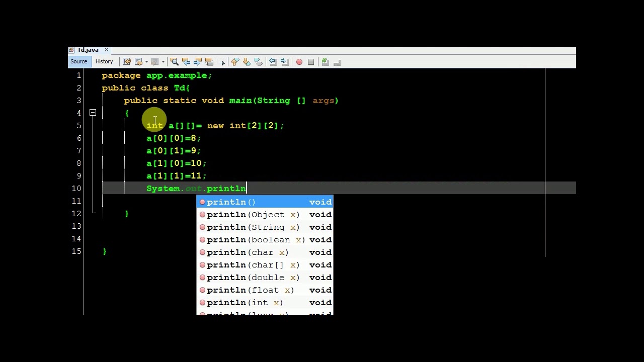The width and height of the screenshot is (644, 362).
Task: Click 'a[0][1]=9;' statement
Action: [x=174, y=151]
